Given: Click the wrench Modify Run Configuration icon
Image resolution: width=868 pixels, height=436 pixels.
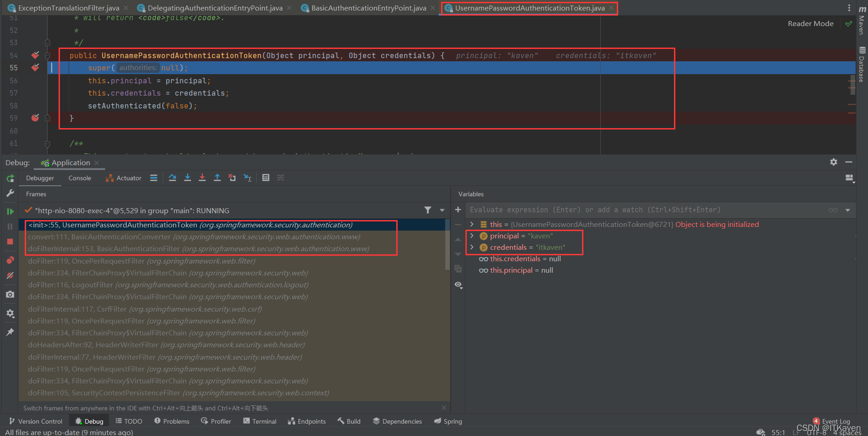Looking at the screenshot, I should coord(10,194).
